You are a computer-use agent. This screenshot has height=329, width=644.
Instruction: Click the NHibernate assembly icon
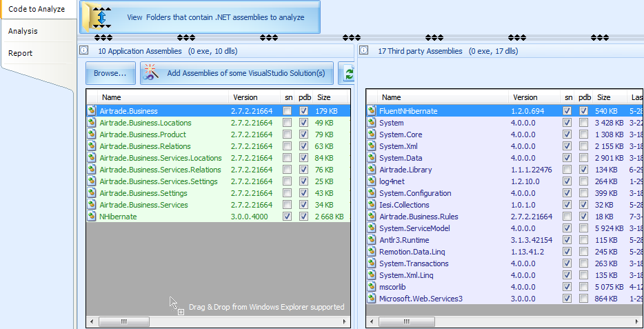click(92, 217)
